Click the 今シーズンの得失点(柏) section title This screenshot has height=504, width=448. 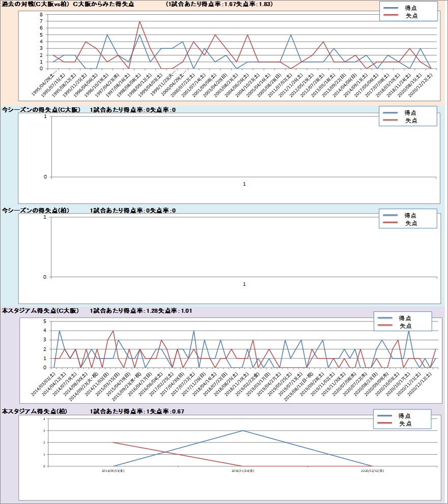[x=35, y=211]
